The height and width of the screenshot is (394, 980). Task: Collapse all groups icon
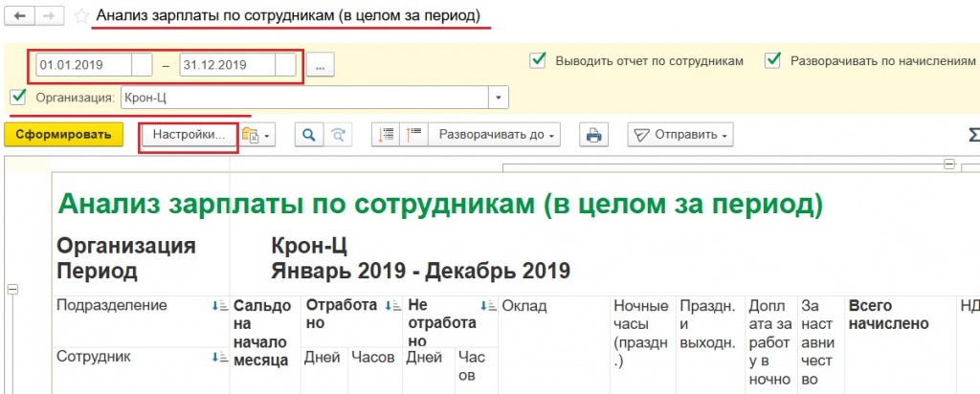pos(413,135)
